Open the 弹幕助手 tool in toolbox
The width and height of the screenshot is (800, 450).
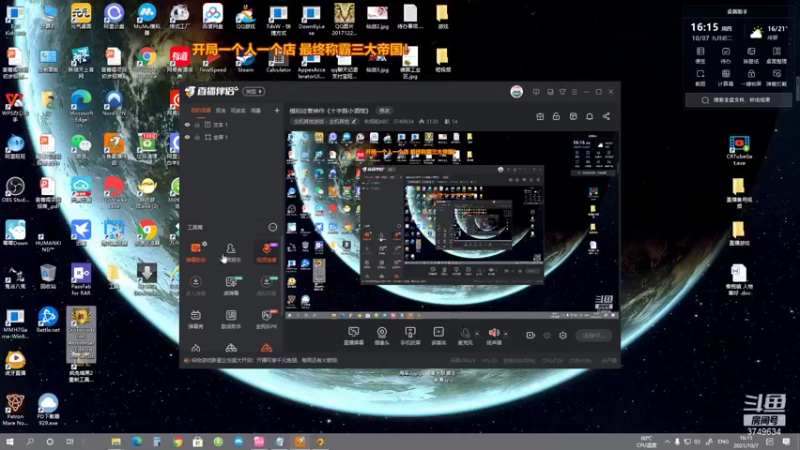pos(196,252)
